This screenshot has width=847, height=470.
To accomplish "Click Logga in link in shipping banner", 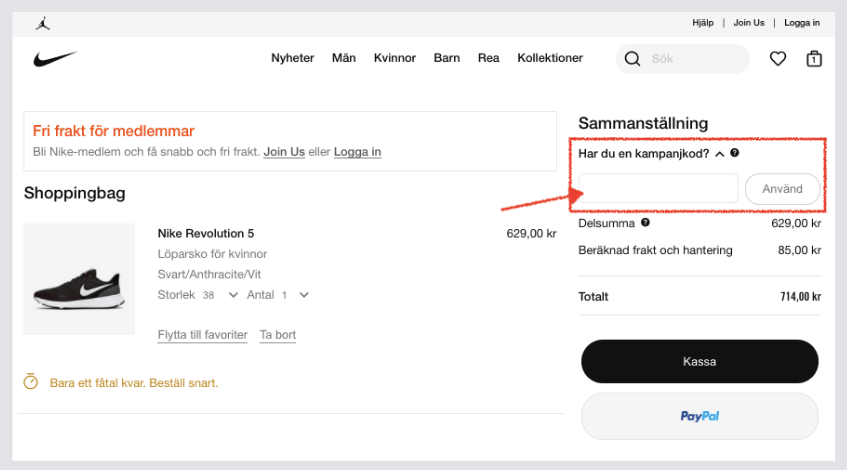I will tap(357, 152).
